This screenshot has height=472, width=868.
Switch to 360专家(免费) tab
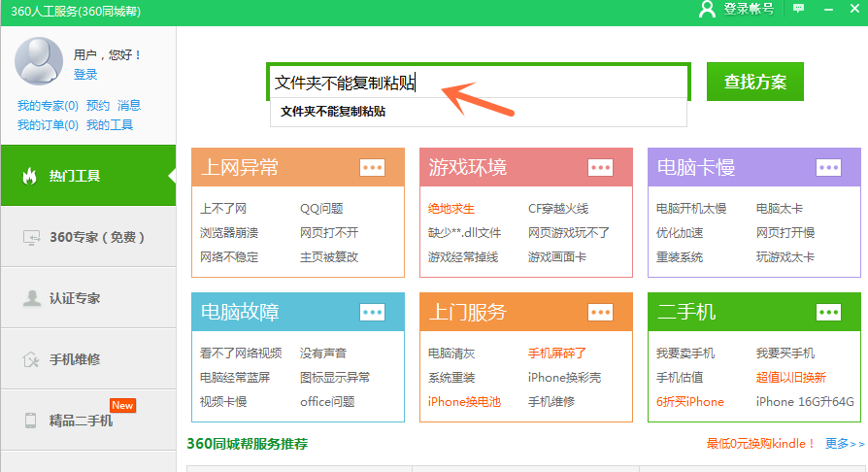[88, 237]
